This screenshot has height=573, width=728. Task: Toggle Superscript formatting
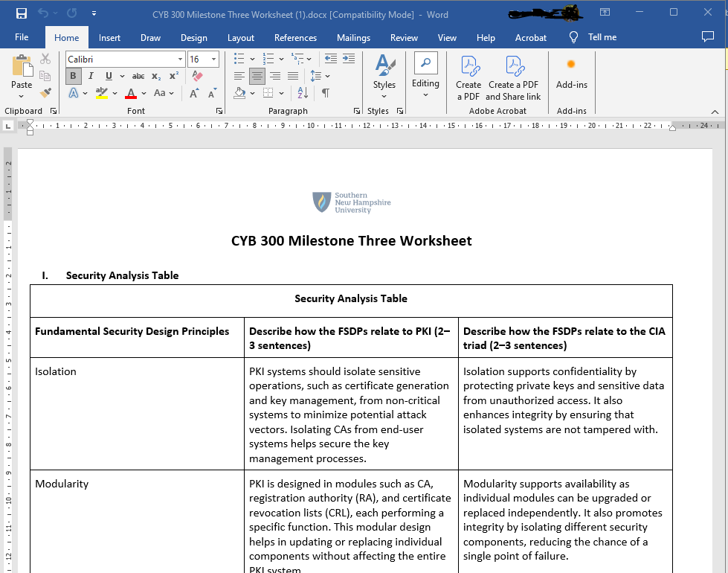[x=174, y=76]
